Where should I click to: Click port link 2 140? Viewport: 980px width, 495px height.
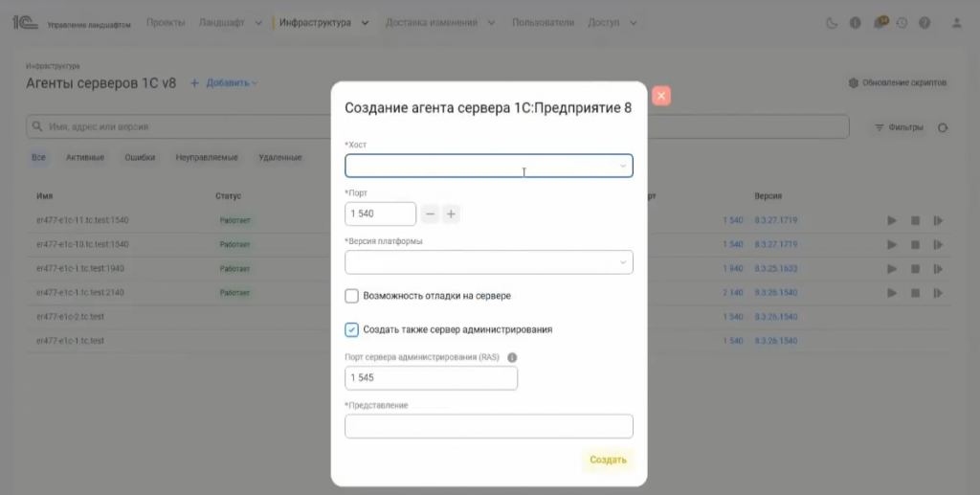pos(733,293)
